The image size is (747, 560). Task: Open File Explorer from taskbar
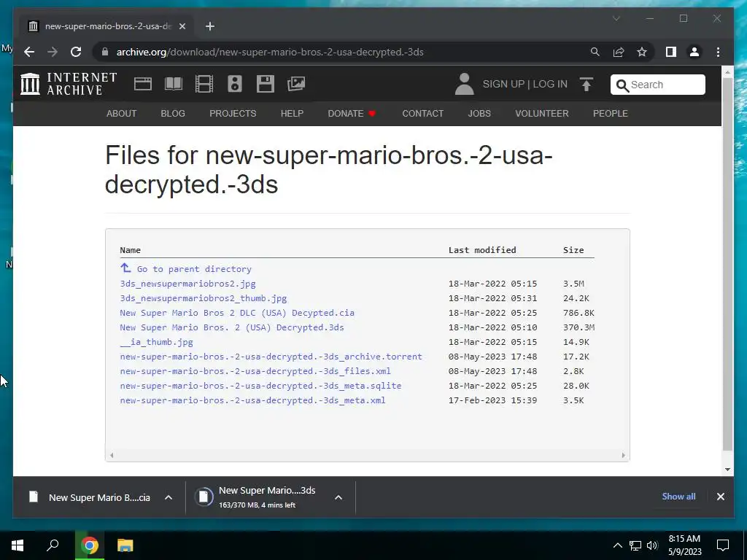pyautogui.click(x=125, y=545)
